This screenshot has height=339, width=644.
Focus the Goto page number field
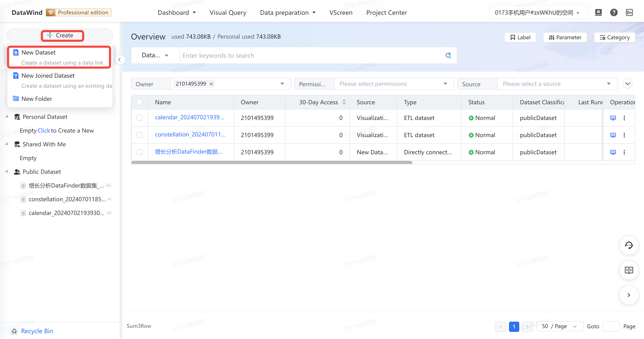pyautogui.click(x=611, y=326)
